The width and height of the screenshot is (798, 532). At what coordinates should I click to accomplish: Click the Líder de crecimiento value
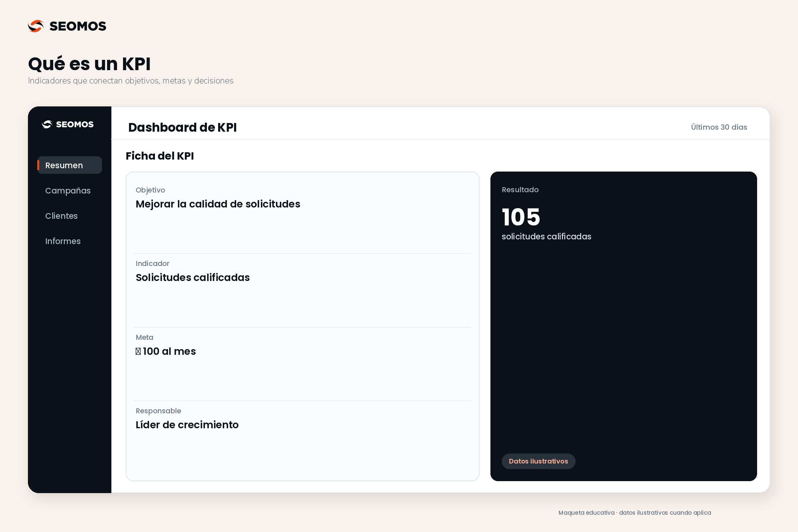pos(187,425)
